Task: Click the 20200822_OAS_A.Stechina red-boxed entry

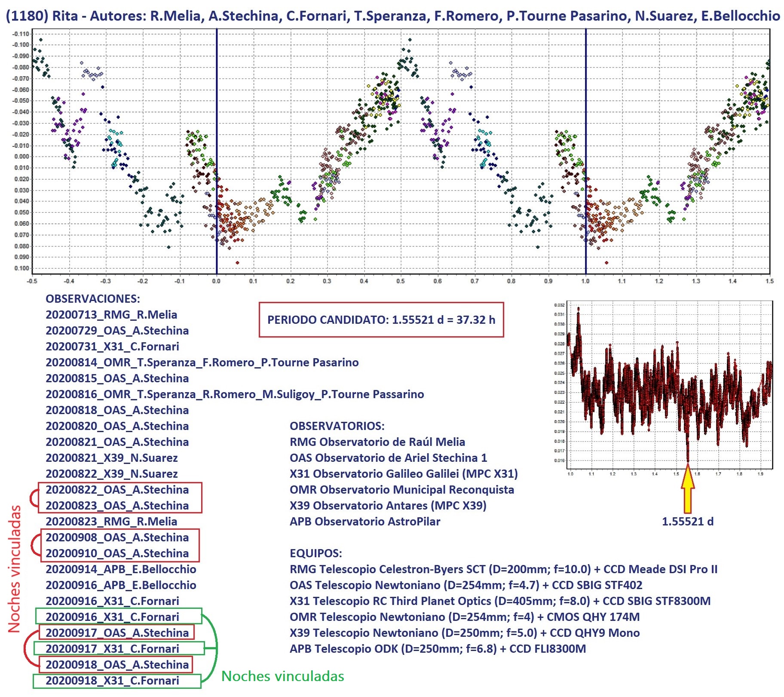Action: tap(117, 490)
